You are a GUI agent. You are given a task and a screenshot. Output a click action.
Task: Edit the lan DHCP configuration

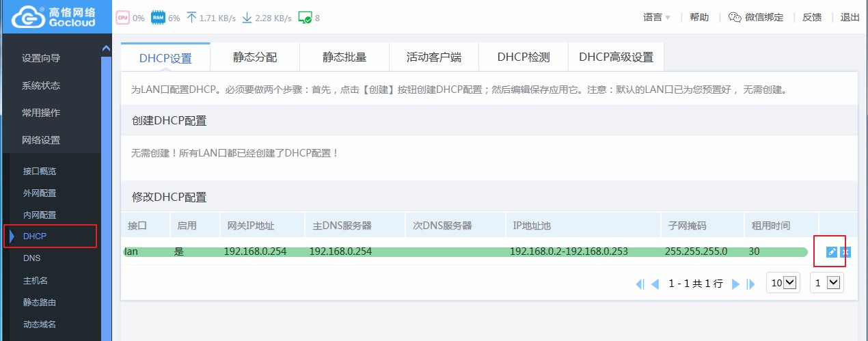[x=832, y=252]
